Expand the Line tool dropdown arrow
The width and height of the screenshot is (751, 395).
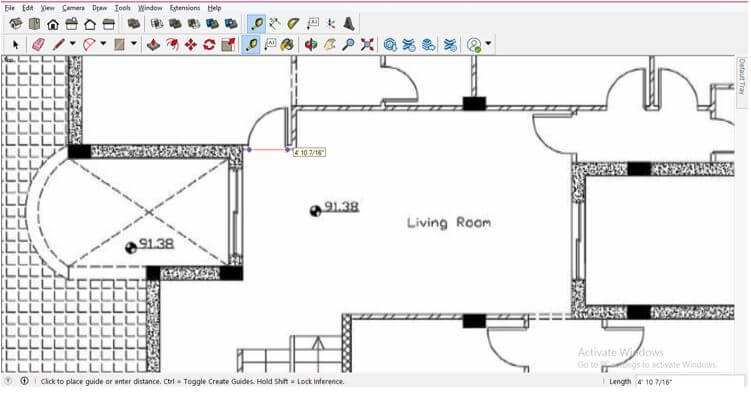pos(73,44)
